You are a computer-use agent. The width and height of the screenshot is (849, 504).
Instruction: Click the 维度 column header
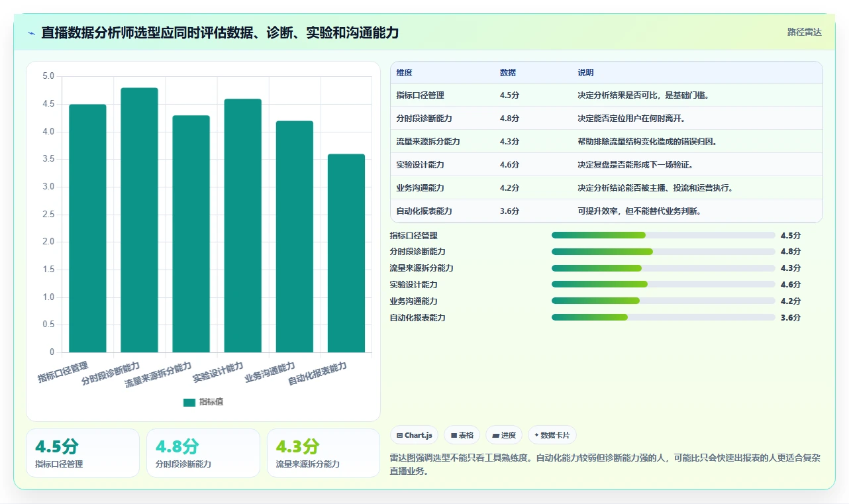(404, 73)
